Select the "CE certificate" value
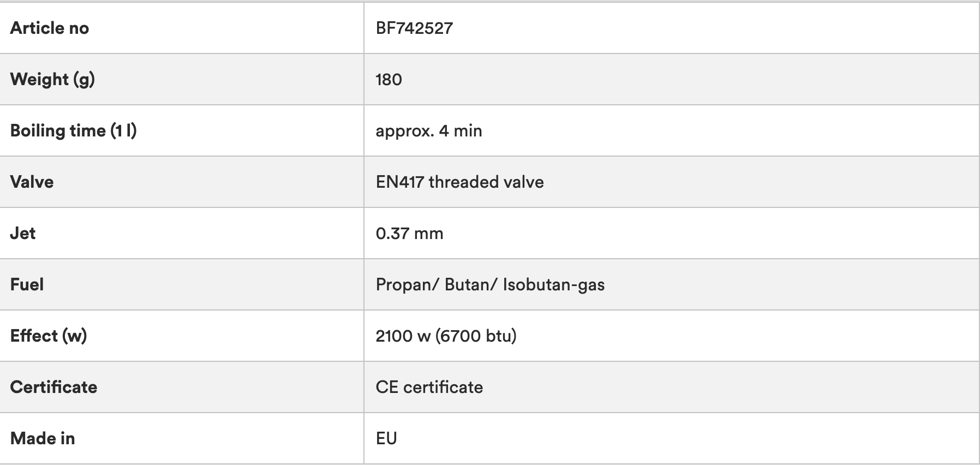Screen dimensions: 980x465 click(x=429, y=387)
